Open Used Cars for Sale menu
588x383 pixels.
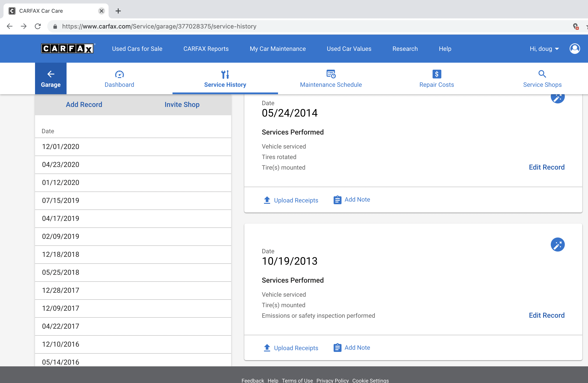click(x=137, y=49)
